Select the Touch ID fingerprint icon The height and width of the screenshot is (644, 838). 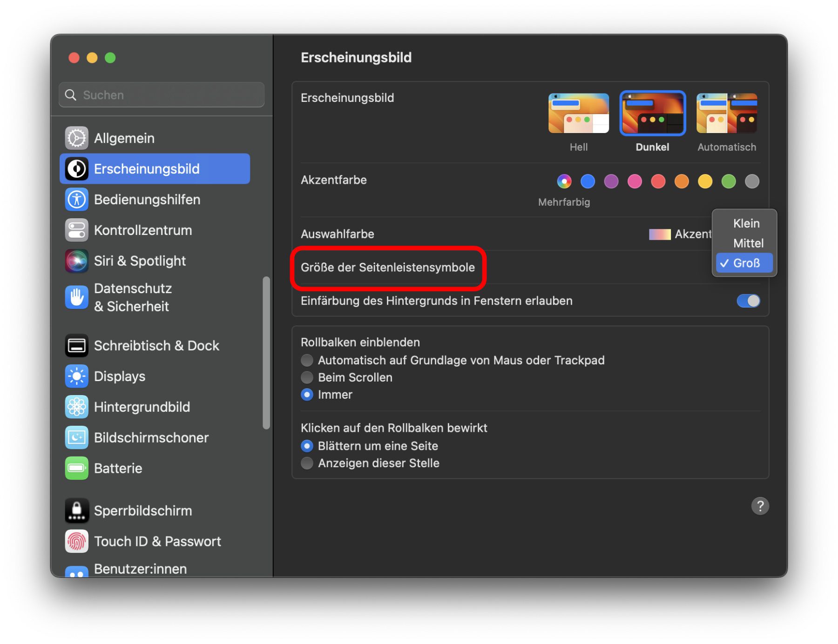click(76, 541)
